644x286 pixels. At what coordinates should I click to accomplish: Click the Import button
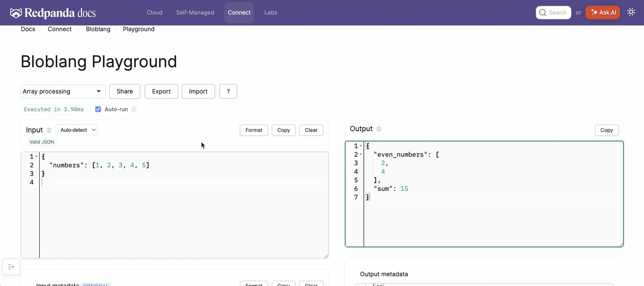click(198, 91)
